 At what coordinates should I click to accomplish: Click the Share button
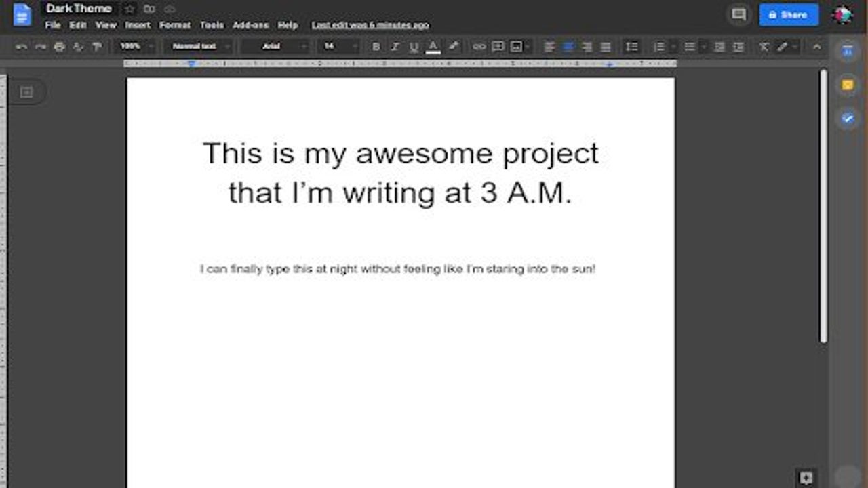tap(789, 14)
